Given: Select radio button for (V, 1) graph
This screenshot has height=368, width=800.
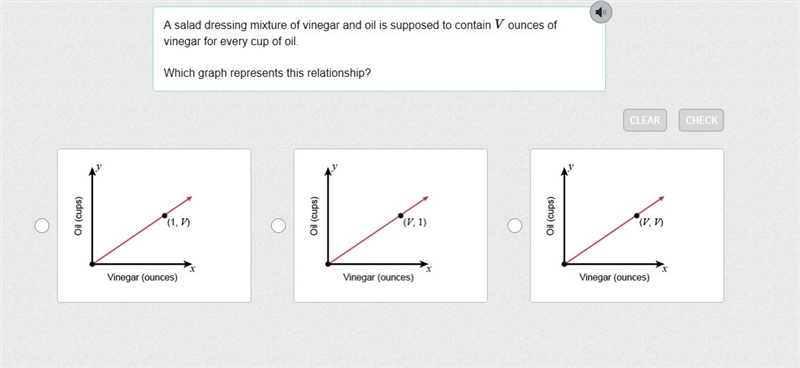Looking at the screenshot, I should click(278, 226).
